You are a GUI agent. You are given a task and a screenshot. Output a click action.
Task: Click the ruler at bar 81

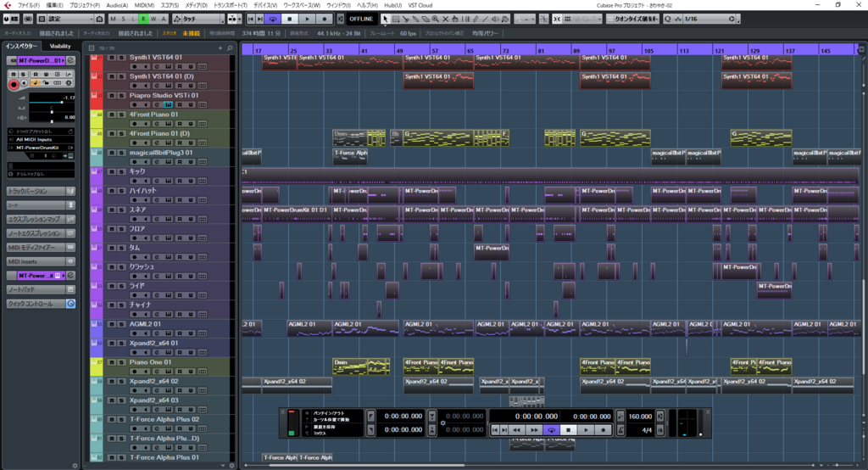(541, 50)
